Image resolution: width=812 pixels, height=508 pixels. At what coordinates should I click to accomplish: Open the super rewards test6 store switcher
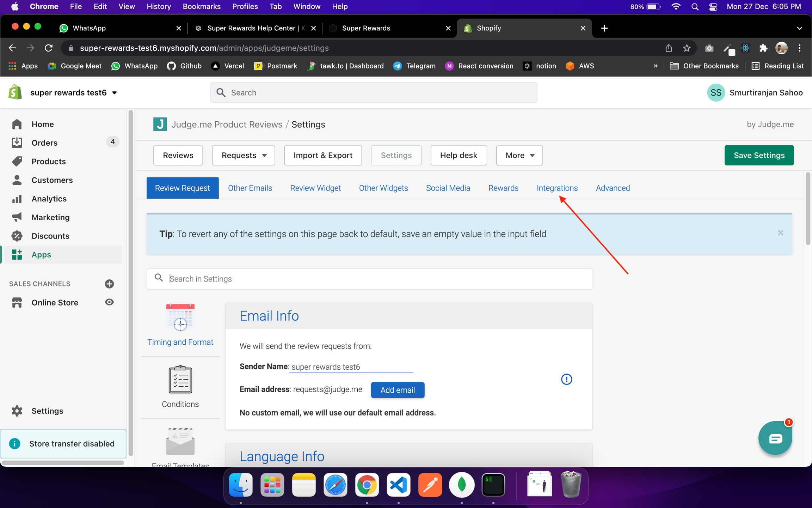[x=74, y=92]
